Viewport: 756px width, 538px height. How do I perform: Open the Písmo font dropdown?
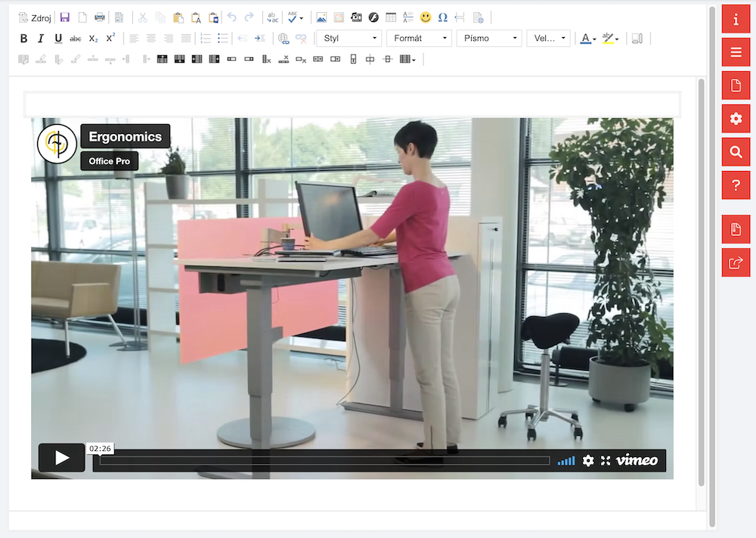[489, 38]
